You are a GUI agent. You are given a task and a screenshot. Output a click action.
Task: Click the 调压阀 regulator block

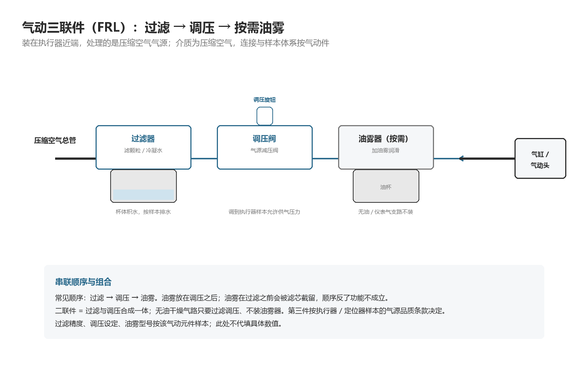coord(265,147)
